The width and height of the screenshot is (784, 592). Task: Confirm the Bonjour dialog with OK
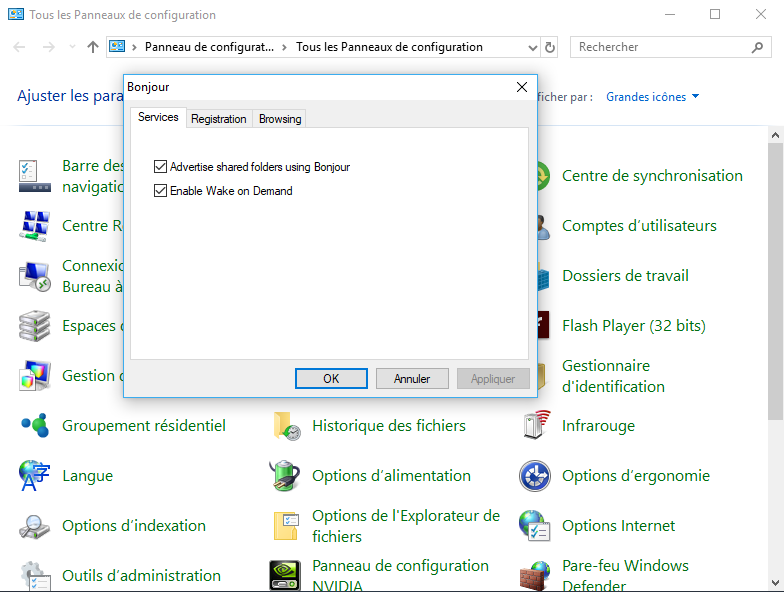point(331,378)
